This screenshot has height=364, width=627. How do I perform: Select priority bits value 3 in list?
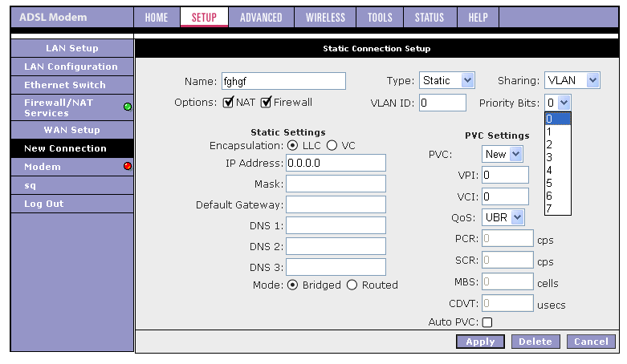pos(558,157)
